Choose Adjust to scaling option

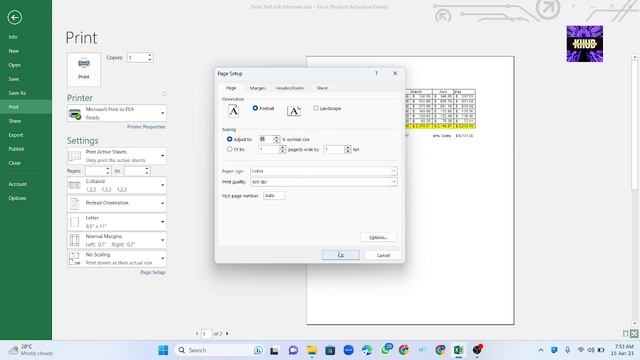click(x=229, y=139)
